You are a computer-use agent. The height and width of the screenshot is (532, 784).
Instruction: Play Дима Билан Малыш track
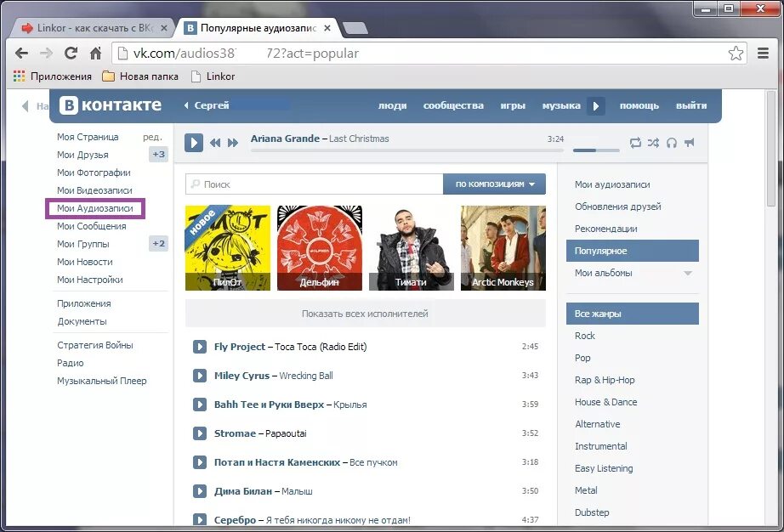pos(200,491)
